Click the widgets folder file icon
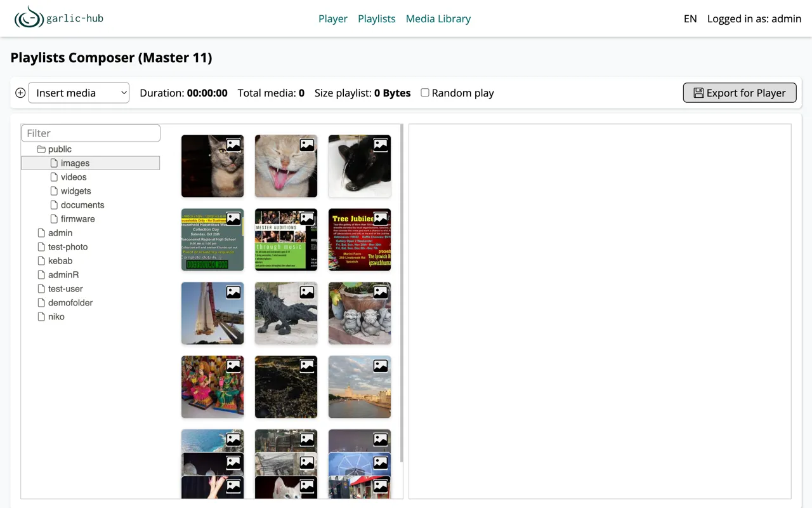 coord(54,191)
